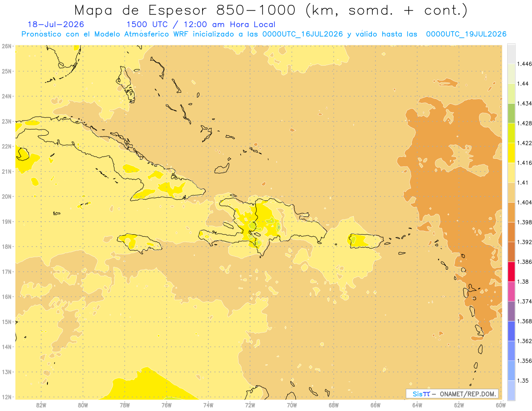The width and height of the screenshot is (532, 411).
Task: Click the latitude label '20N'
Action: [x=7, y=196]
